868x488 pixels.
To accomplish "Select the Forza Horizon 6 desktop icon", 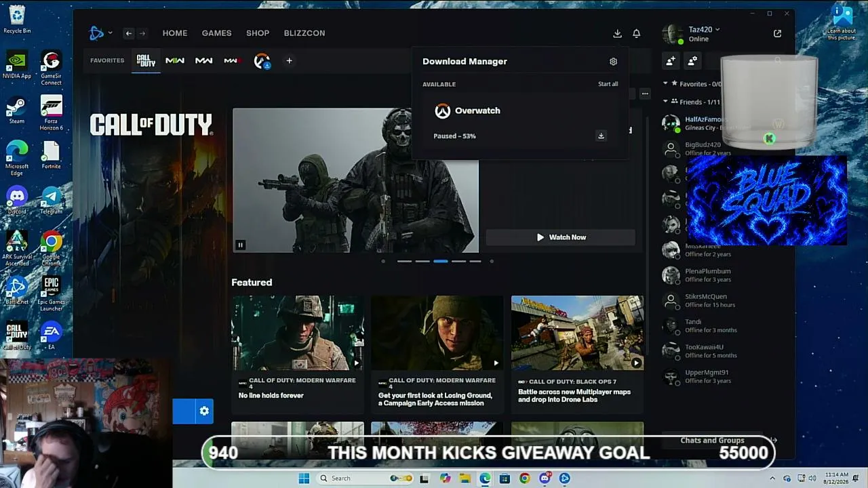I will (52, 113).
